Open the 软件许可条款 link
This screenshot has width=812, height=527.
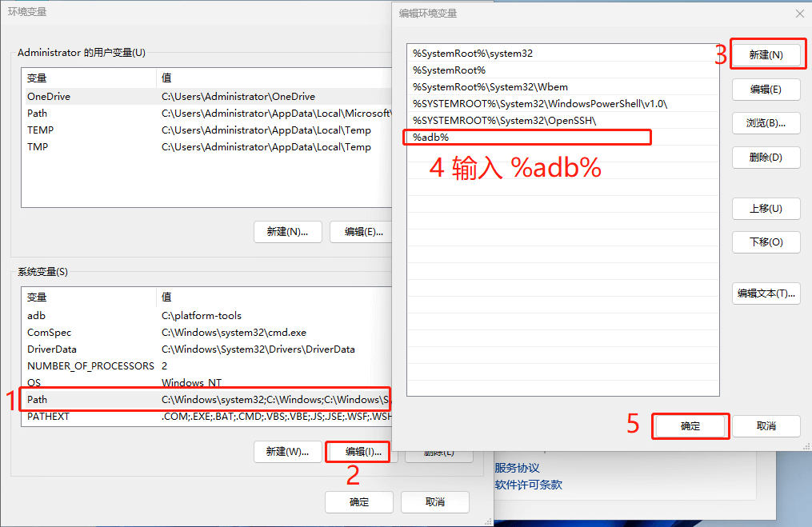[x=528, y=485]
